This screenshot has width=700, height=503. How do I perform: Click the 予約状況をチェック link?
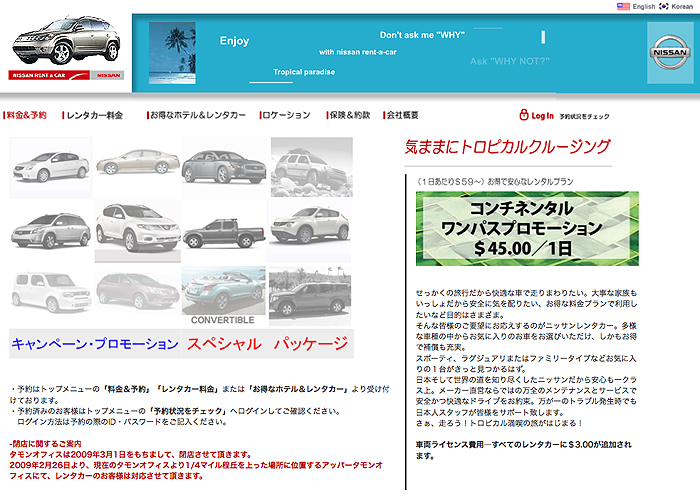coord(584,116)
